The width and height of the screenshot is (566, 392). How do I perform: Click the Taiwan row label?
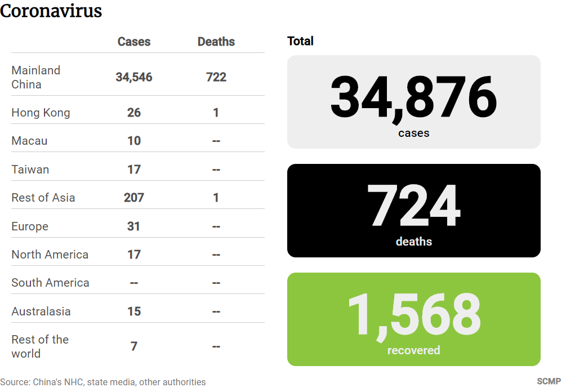tap(30, 170)
